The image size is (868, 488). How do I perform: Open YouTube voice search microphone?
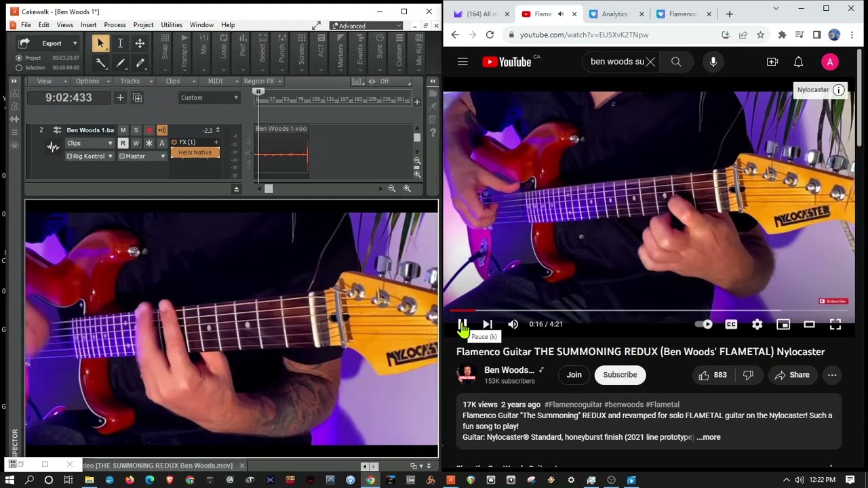pyautogui.click(x=713, y=62)
